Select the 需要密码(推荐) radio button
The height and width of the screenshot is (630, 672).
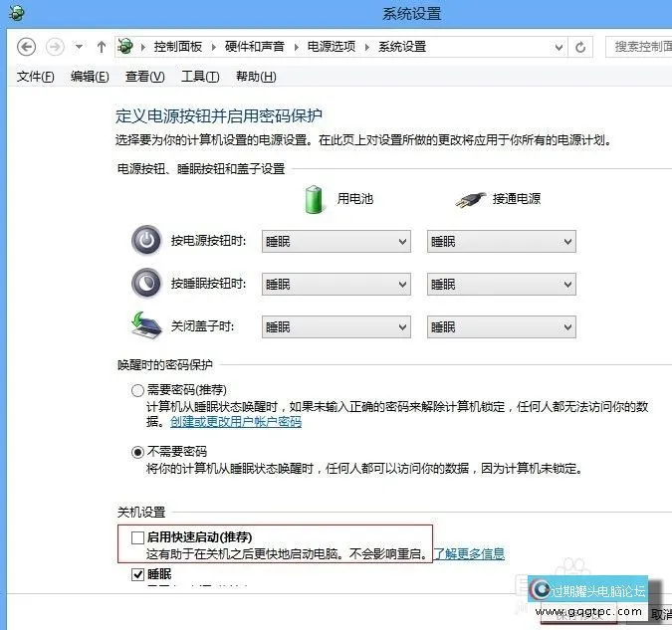[x=137, y=390]
